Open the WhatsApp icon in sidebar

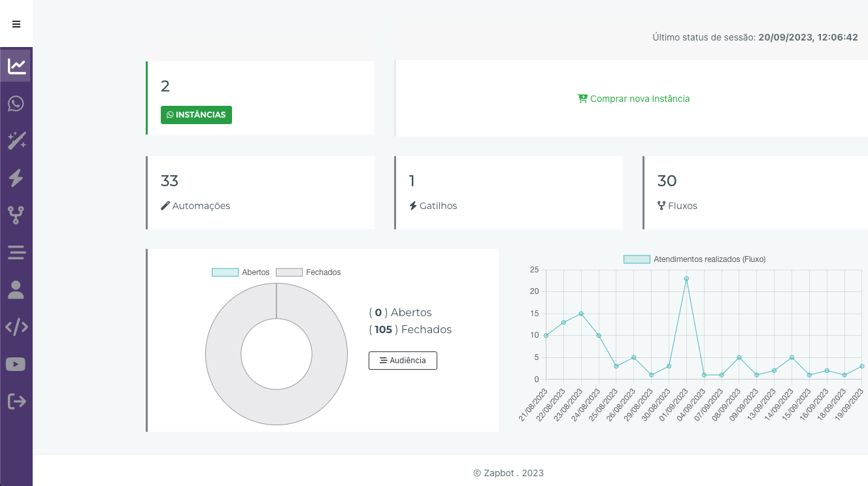click(x=16, y=103)
